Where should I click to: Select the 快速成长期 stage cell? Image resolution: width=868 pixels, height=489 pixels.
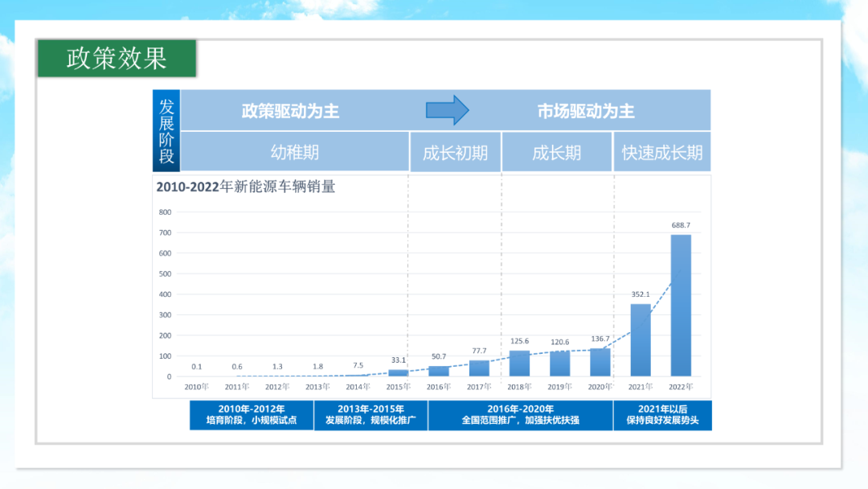[662, 152]
